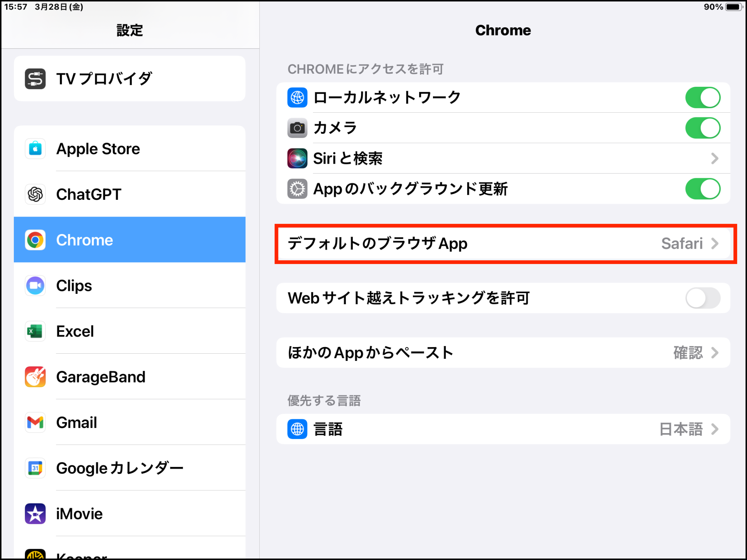Tap the 言語 globe icon
Screen dimensions: 747x560
pos(297,429)
